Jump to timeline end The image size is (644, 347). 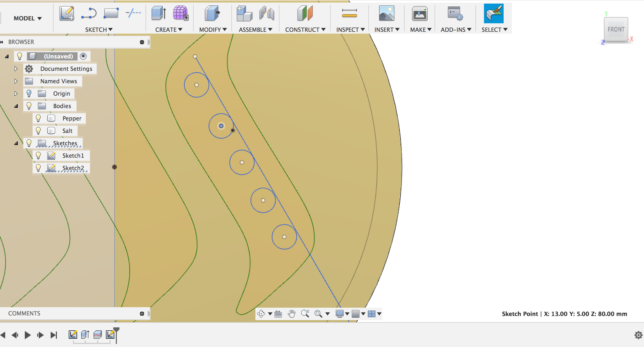coord(54,335)
